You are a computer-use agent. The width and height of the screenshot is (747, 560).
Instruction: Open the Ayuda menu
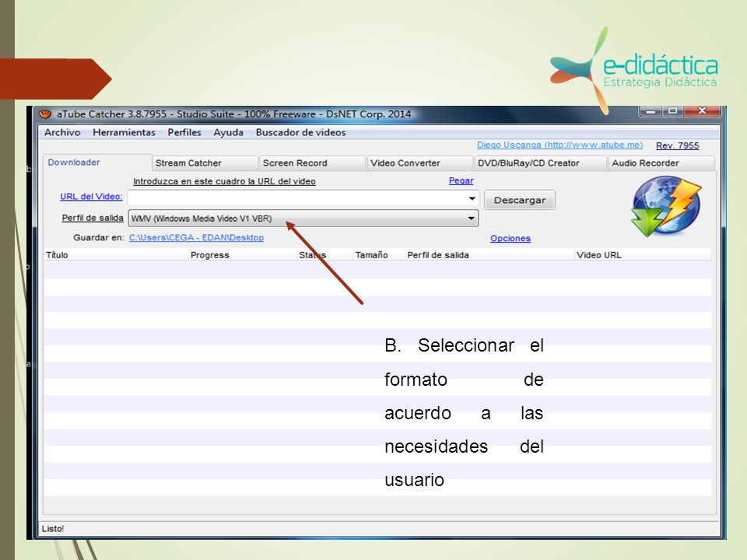coord(228,132)
